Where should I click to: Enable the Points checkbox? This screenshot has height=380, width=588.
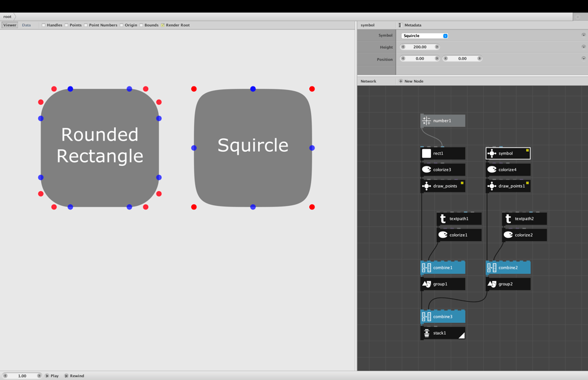click(x=66, y=25)
